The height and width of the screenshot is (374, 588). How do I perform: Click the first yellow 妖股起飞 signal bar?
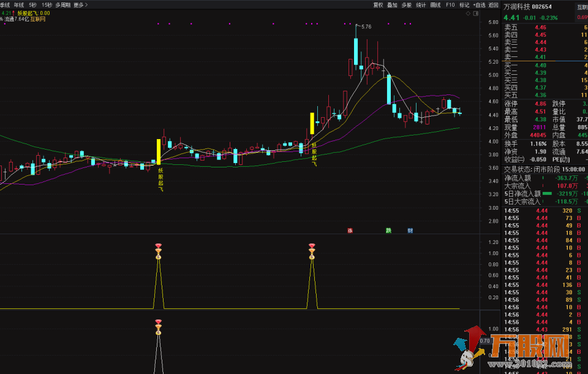click(159, 151)
